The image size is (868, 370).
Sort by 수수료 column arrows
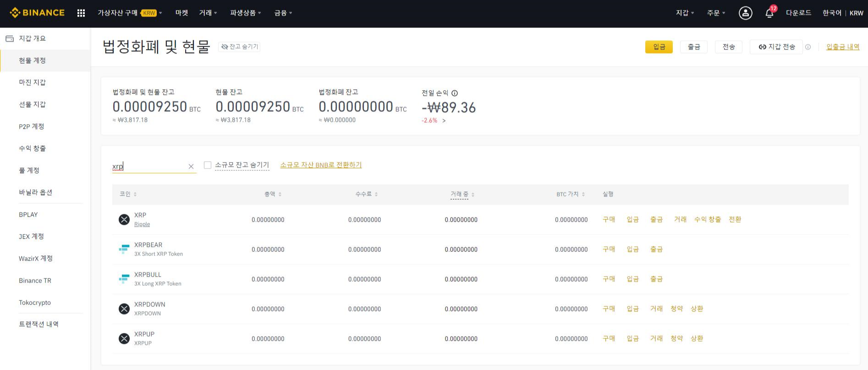coord(376,194)
